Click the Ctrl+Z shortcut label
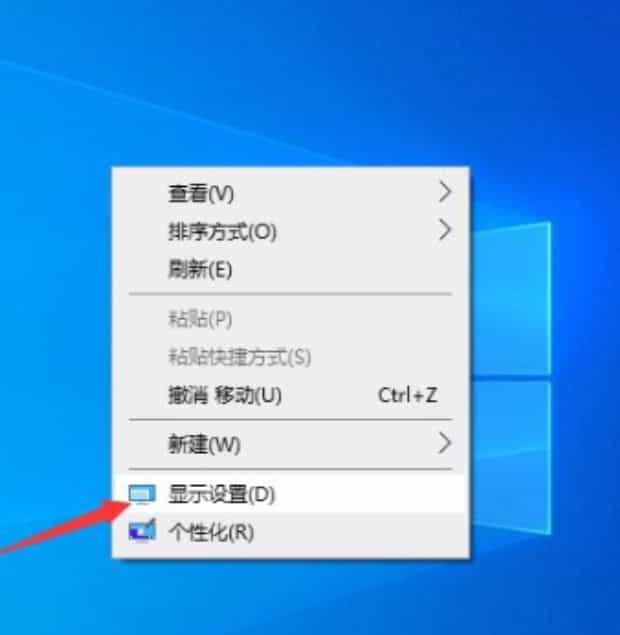The image size is (620, 635). tap(407, 395)
